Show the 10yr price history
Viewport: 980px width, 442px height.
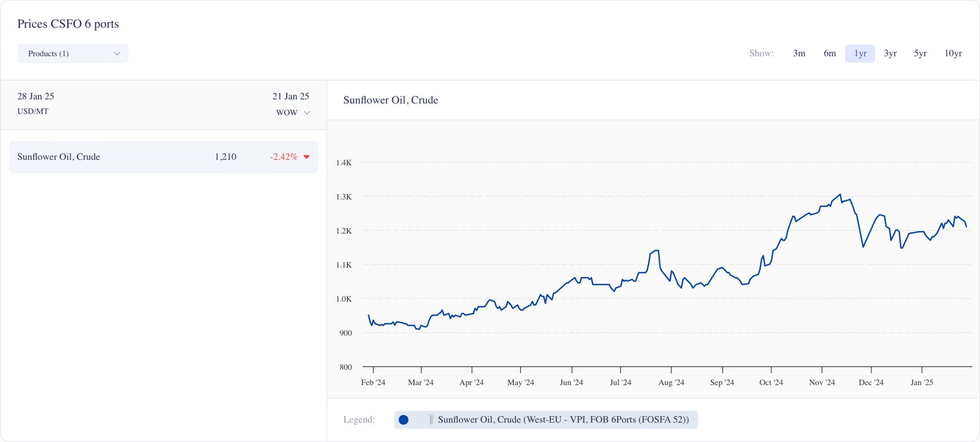point(953,53)
